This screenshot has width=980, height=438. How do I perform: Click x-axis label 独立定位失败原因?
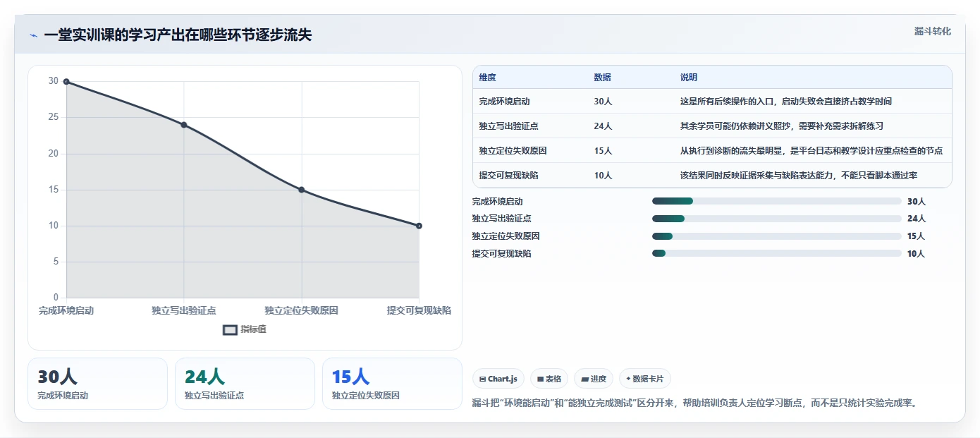click(x=302, y=310)
